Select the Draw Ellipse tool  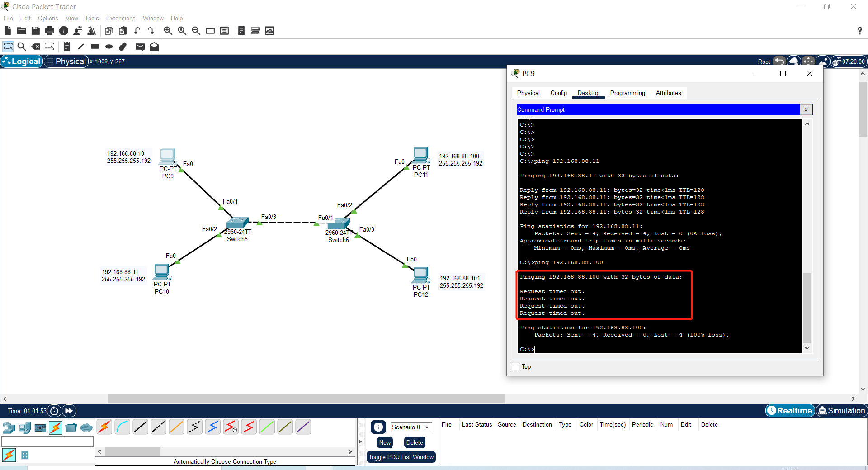pos(109,47)
